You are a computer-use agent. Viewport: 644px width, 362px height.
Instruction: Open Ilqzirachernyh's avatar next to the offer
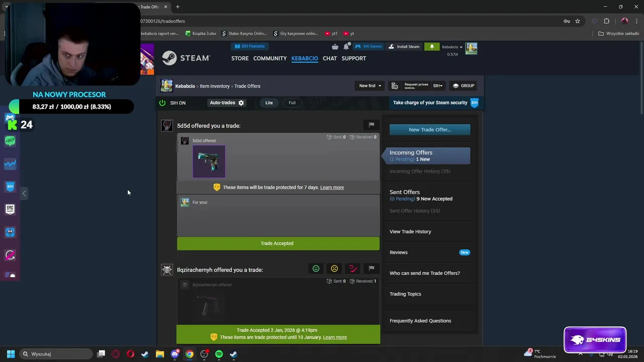tap(167, 270)
